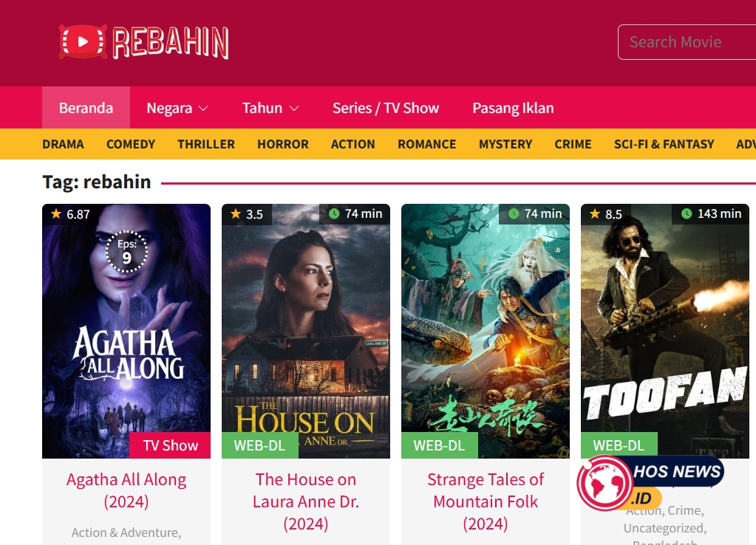
Task: Click the star rating icon on Agatha All Along
Action: pyautogui.click(x=56, y=213)
